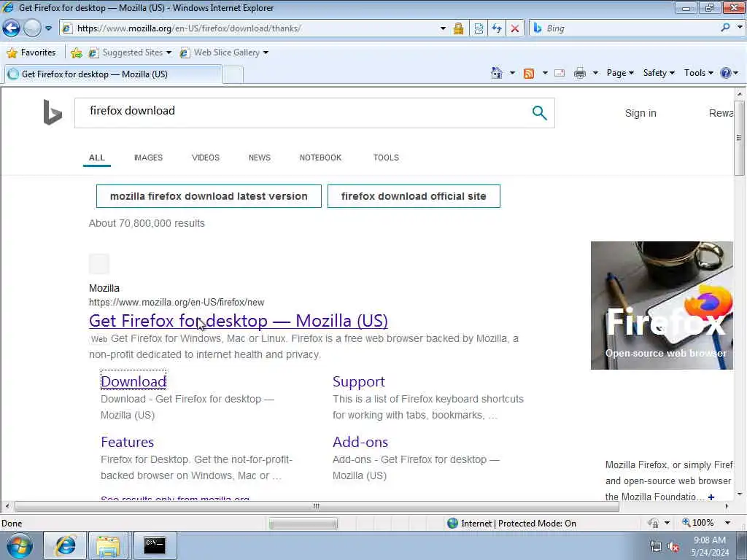The height and width of the screenshot is (560, 747).
Task: Click the Sign in link
Action: tap(640, 113)
